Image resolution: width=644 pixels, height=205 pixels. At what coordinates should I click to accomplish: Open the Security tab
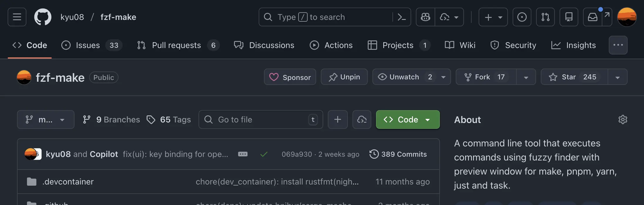coord(513,45)
